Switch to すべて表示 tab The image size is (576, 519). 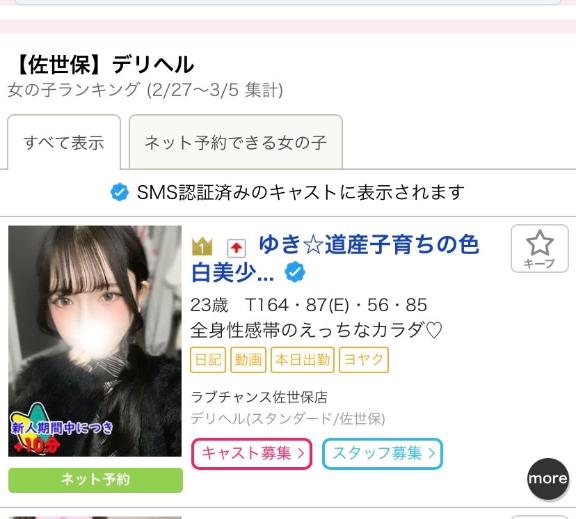click(64, 142)
